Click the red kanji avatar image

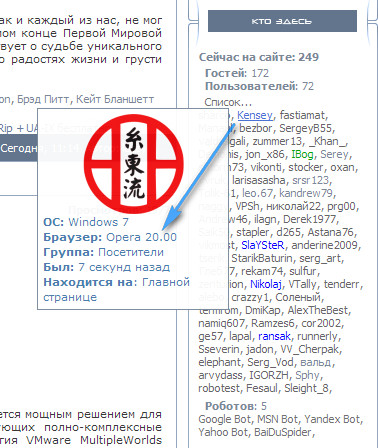point(134,164)
